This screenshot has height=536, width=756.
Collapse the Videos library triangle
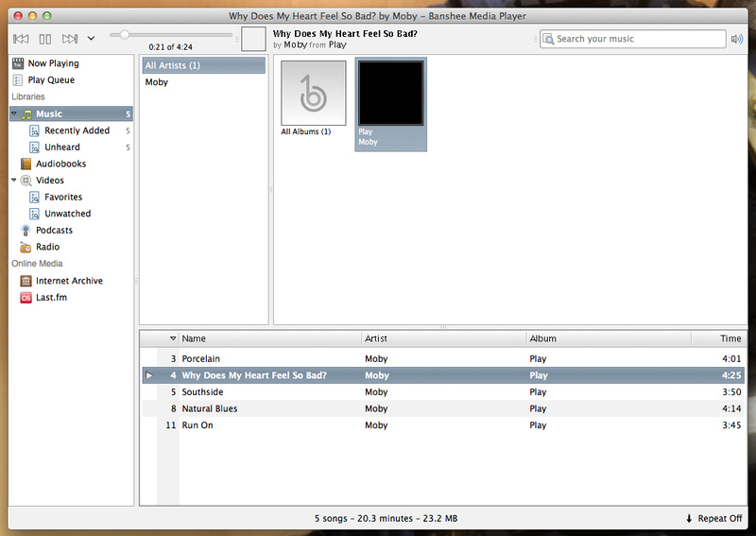coord(14,180)
